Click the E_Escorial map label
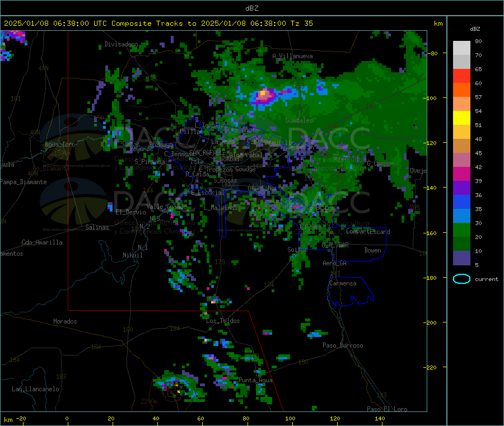The width and height of the screenshot is (504, 426). [x=207, y=193]
